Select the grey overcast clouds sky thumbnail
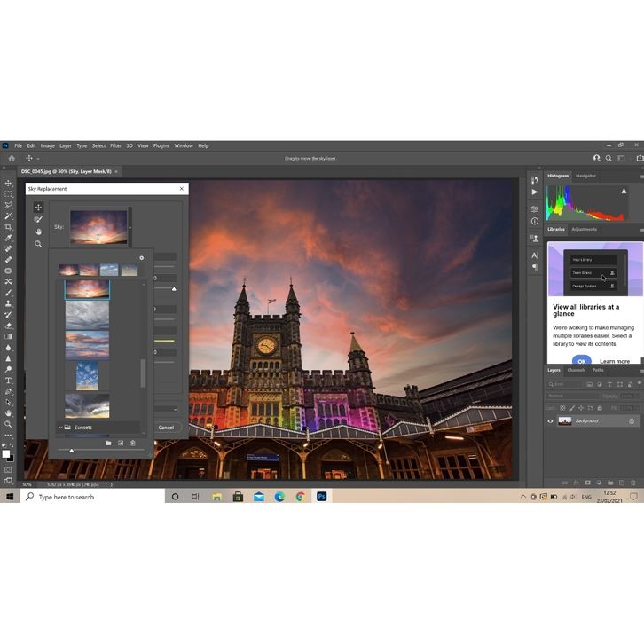This screenshot has height=644, width=644. click(87, 316)
